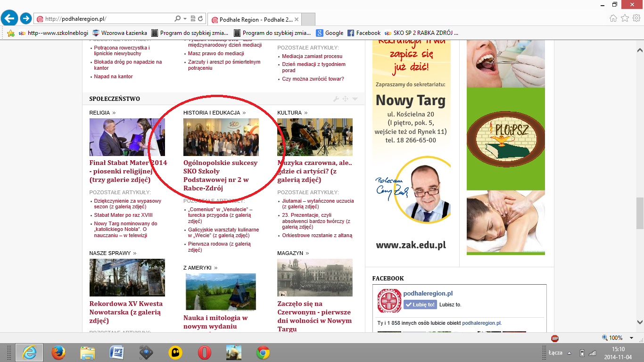
Task: Open Nauka i mitologia w nowym wydaniu
Action: click(x=215, y=322)
